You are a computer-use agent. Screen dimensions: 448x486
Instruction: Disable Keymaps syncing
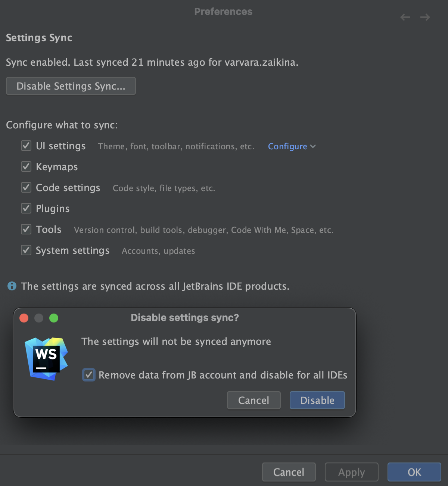click(x=26, y=166)
